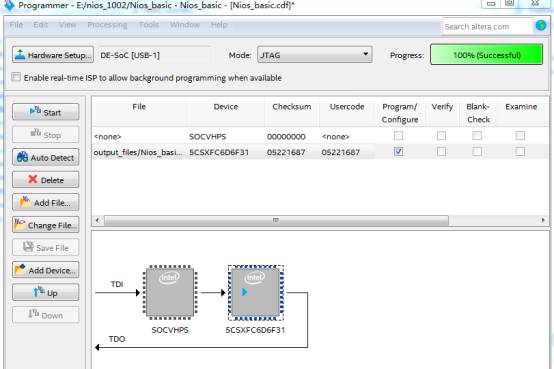The height and width of the screenshot is (369, 554).
Task: Delete the selected entry with Delete
Action: click(46, 180)
